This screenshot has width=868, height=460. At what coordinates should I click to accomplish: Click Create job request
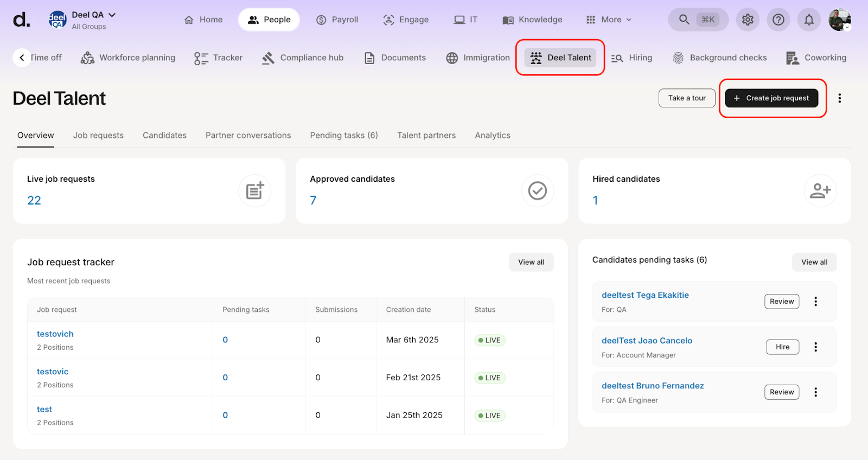(771, 98)
